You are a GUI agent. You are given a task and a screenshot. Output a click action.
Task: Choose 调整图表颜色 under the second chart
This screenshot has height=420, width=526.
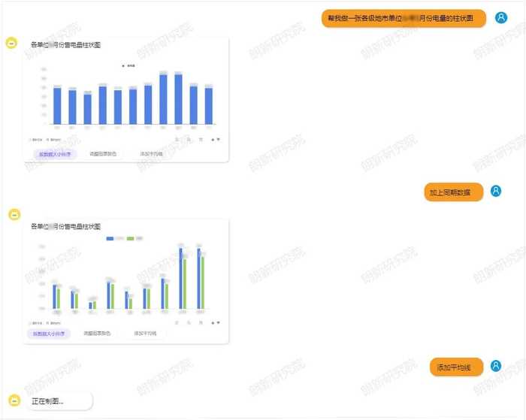point(97,333)
